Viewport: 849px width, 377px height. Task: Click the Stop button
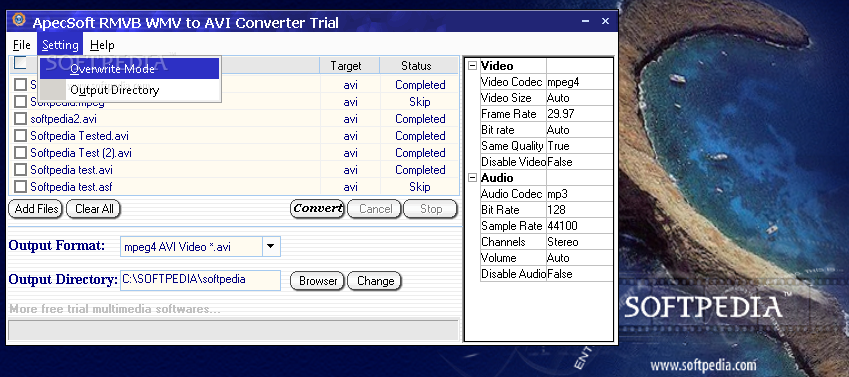tap(431, 209)
